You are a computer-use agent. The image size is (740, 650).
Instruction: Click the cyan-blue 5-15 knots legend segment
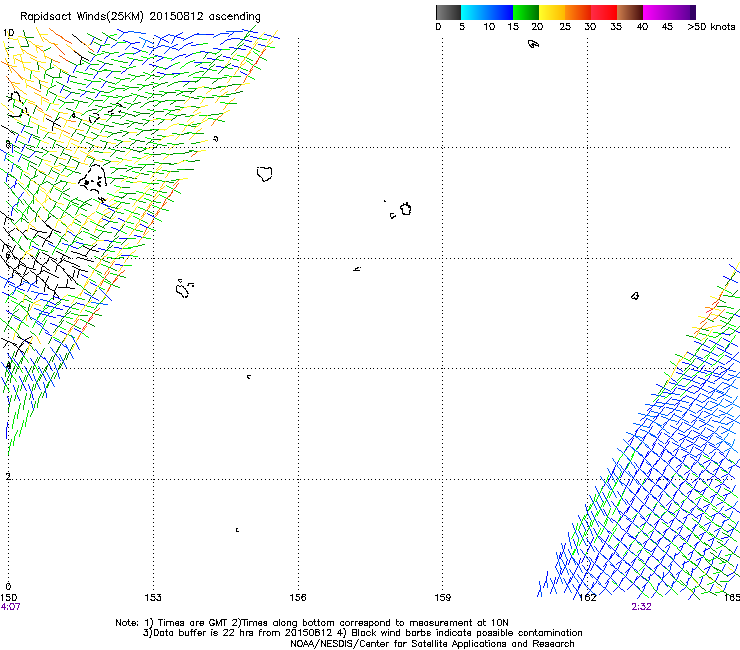487,12
